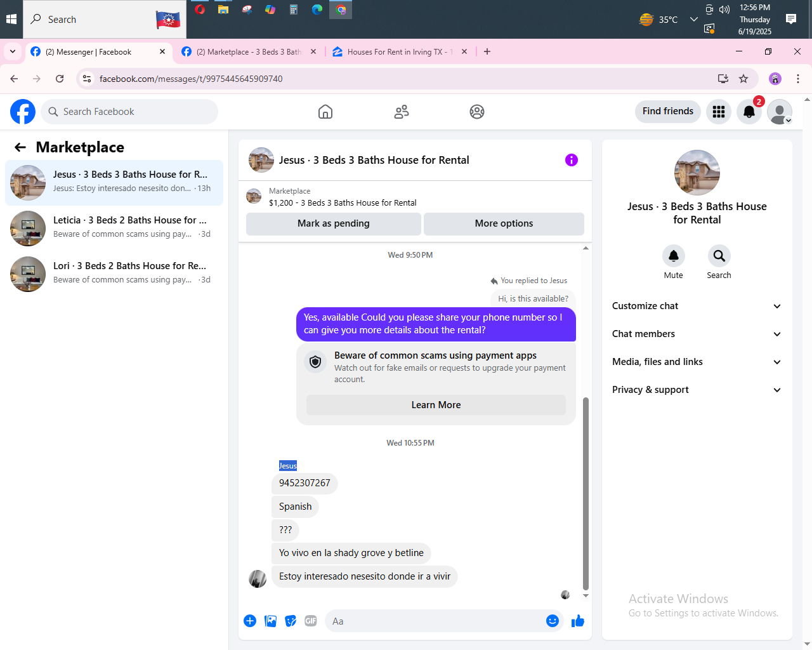Close the Houses For Rent tab
Screen dimensions: 812x650
point(464,52)
